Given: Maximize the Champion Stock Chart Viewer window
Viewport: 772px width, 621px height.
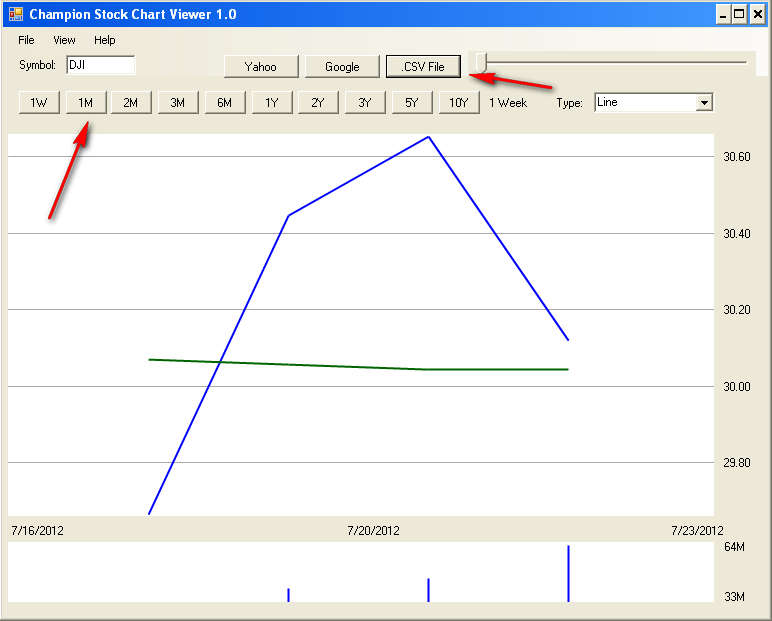Looking at the screenshot, I should click(x=740, y=14).
